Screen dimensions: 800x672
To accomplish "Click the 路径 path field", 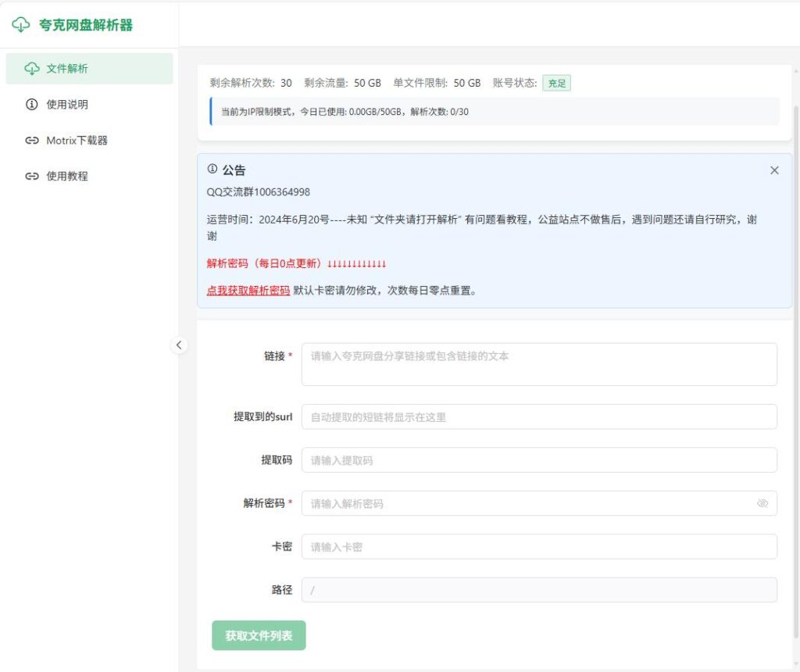I will [539, 590].
